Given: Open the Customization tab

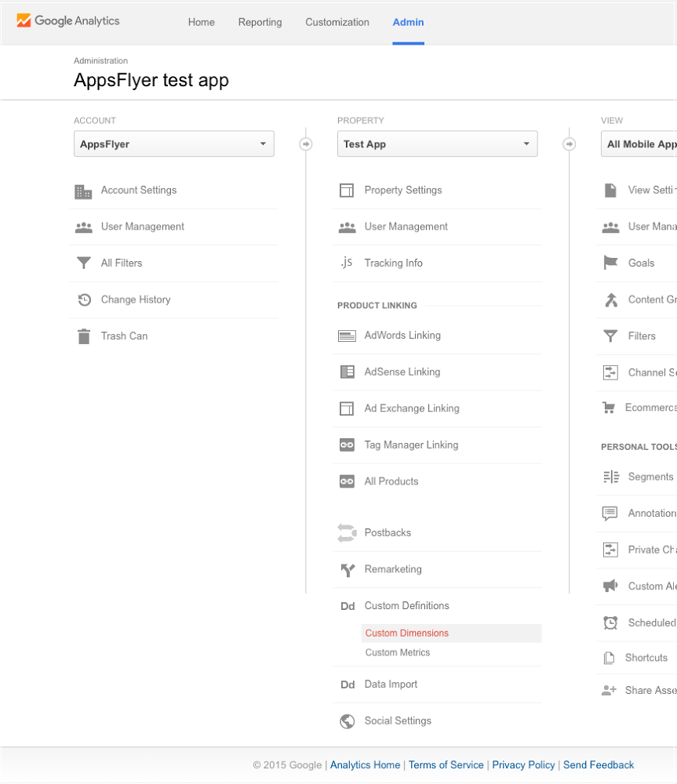Looking at the screenshot, I should (x=337, y=23).
